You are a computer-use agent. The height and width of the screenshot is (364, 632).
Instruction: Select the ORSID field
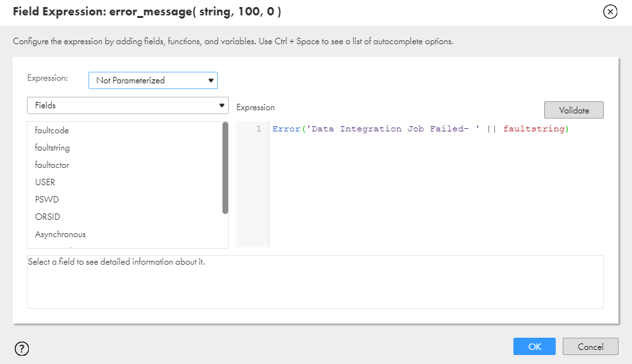pos(47,217)
